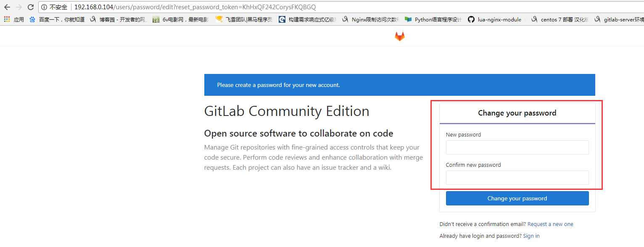This screenshot has height=247, width=644.
Task: Open the Nginx限制访问次数 bookmark
Action: 370,19
